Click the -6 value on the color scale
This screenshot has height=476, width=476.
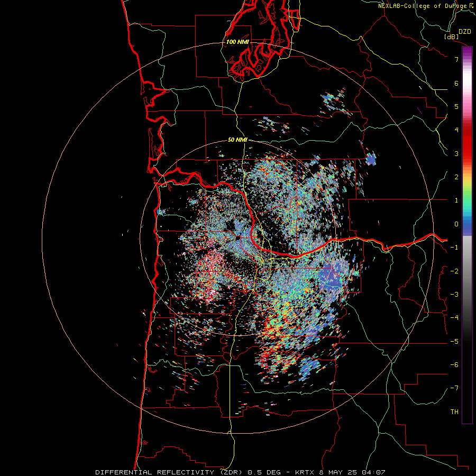pyautogui.click(x=454, y=365)
